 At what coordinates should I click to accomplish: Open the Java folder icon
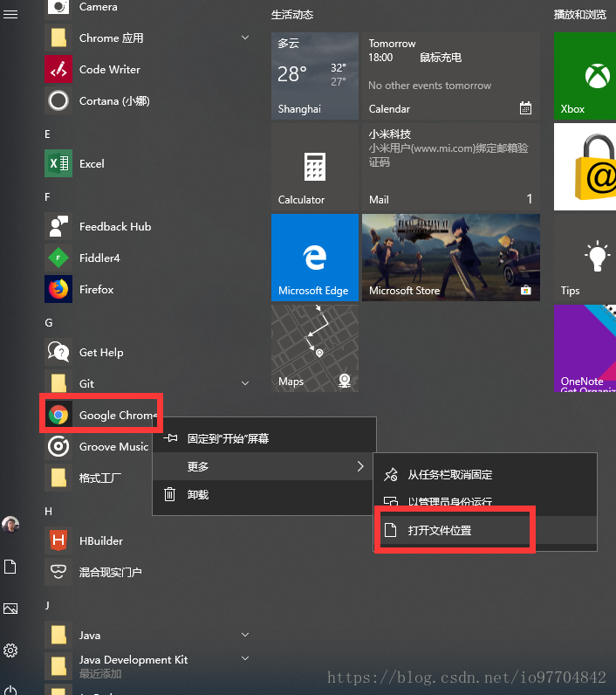pos(58,635)
